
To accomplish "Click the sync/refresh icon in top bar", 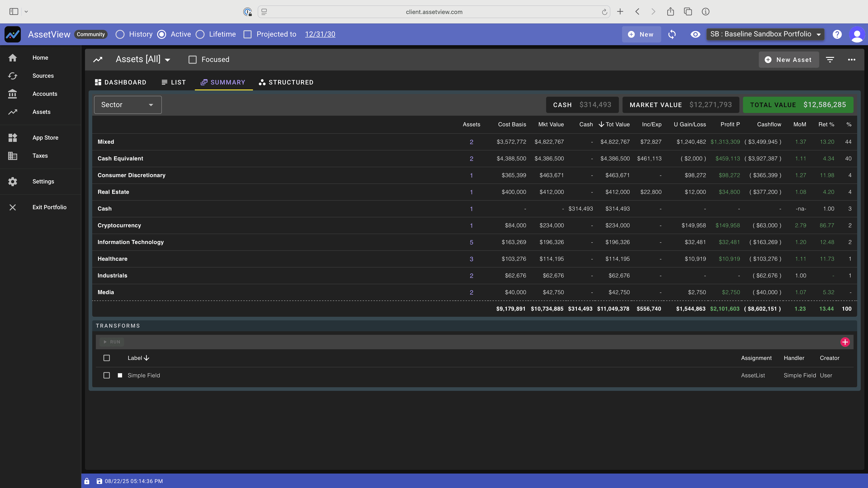I will pos(672,34).
